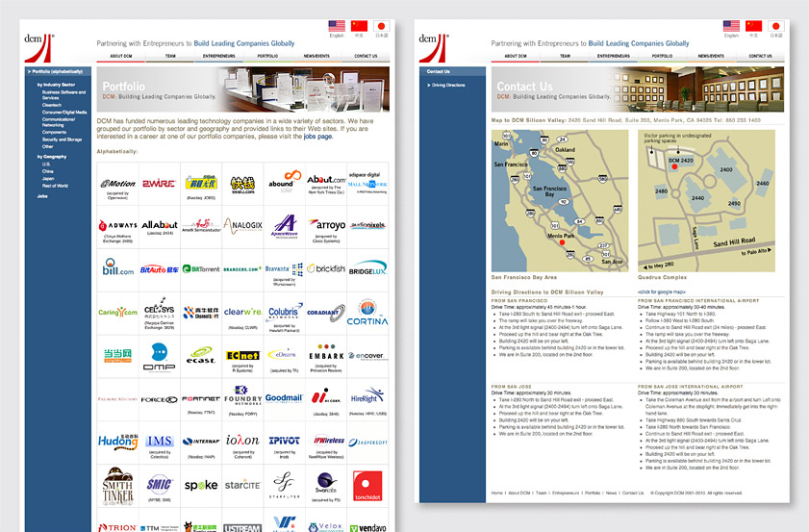
Task: Open the San Francisco Bay Area map
Action: click(x=560, y=201)
